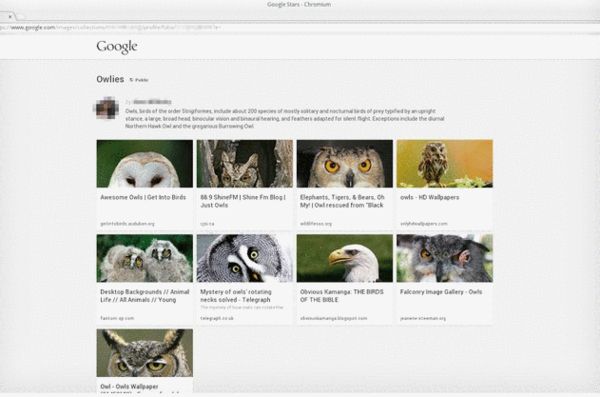600x397 pixels.
Task: Click the getintobirds.audubon.org source text
Action: [127, 224]
